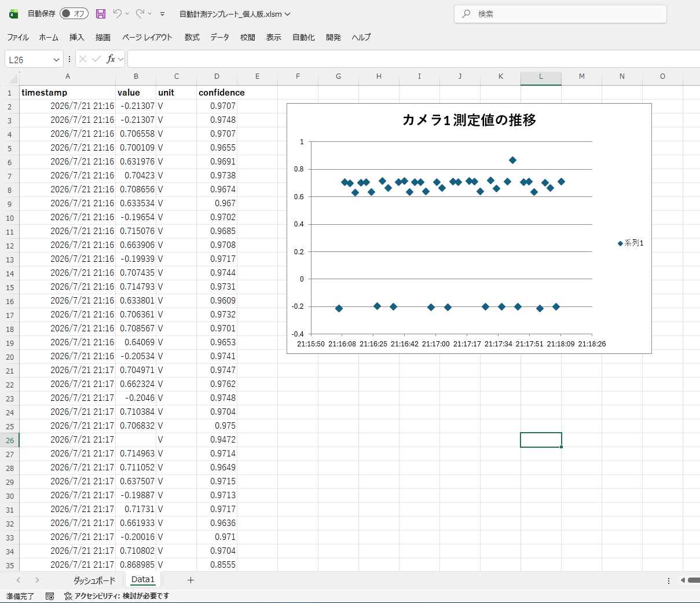Open the データ ribbon tab

click(220, 37)
